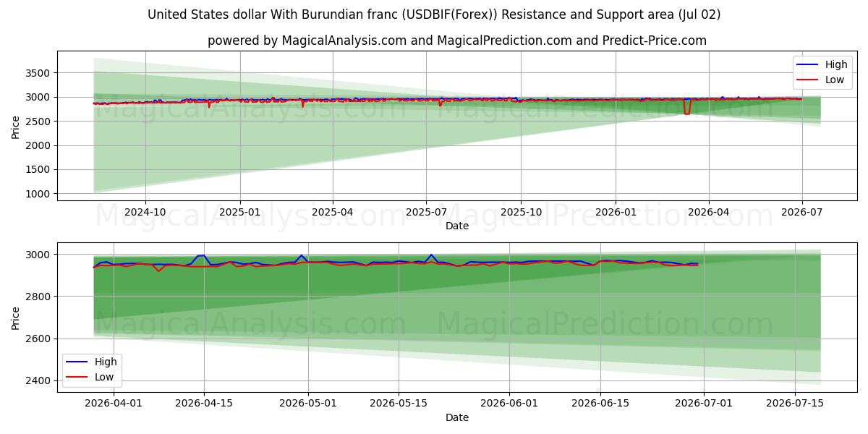Screen dimensions: 868x434
Task: Click 'Low' in the bottom chart legend
Action: point(106,377)
